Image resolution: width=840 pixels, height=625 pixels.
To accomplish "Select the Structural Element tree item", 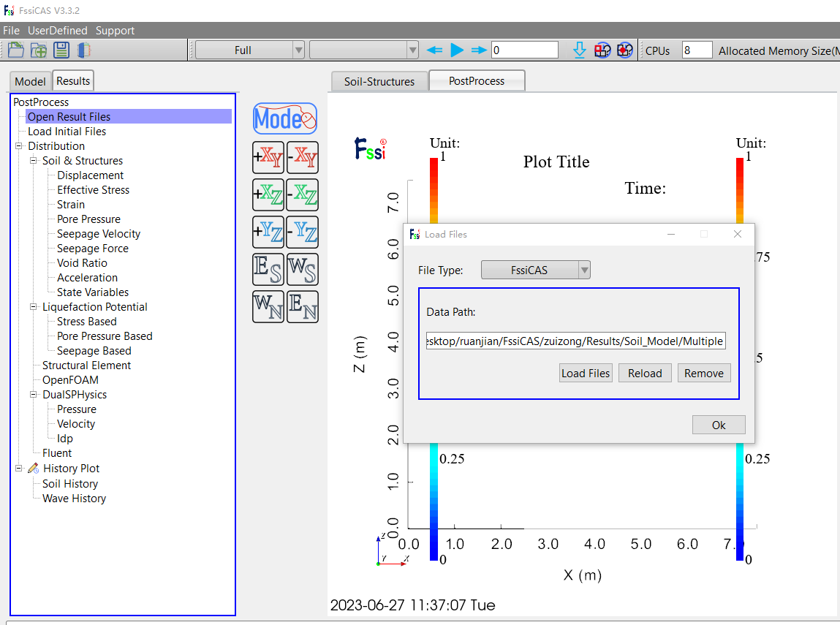I will point(86,365).
